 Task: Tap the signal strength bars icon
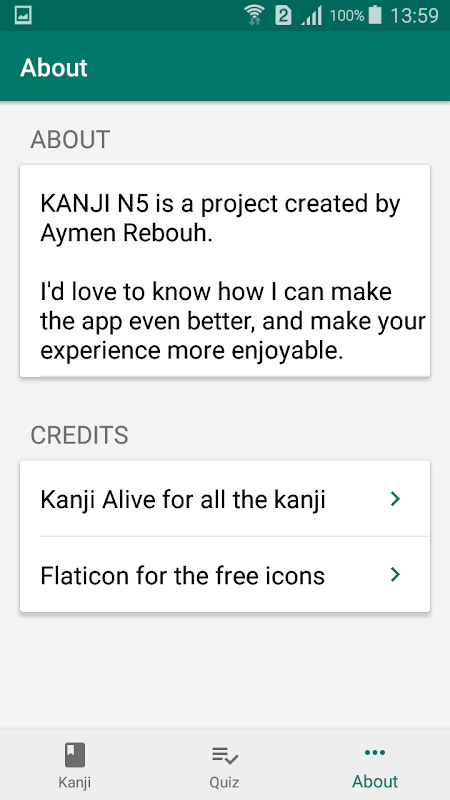pos(312,16)
